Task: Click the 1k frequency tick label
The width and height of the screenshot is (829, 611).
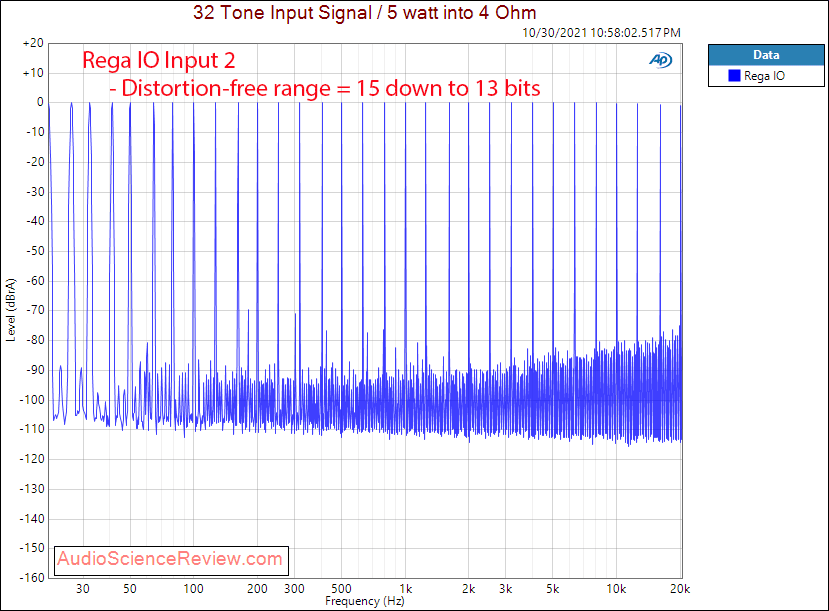Action: click(x=406, y=589)
